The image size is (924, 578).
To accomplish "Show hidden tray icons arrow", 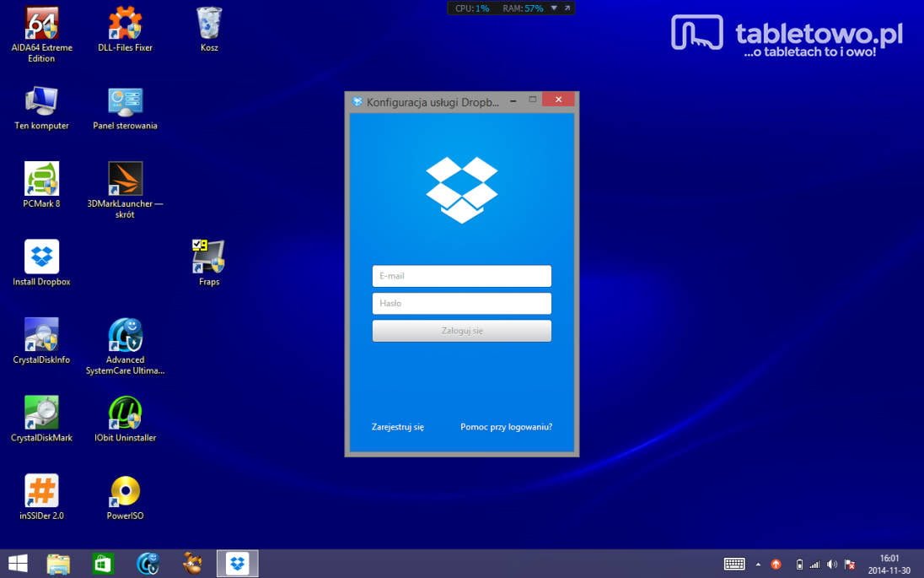I will [x=758, y=564].
